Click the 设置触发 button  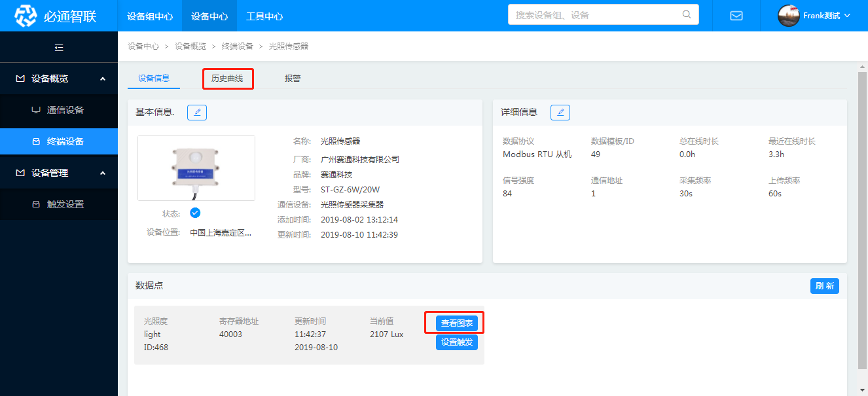coord(457,342)
